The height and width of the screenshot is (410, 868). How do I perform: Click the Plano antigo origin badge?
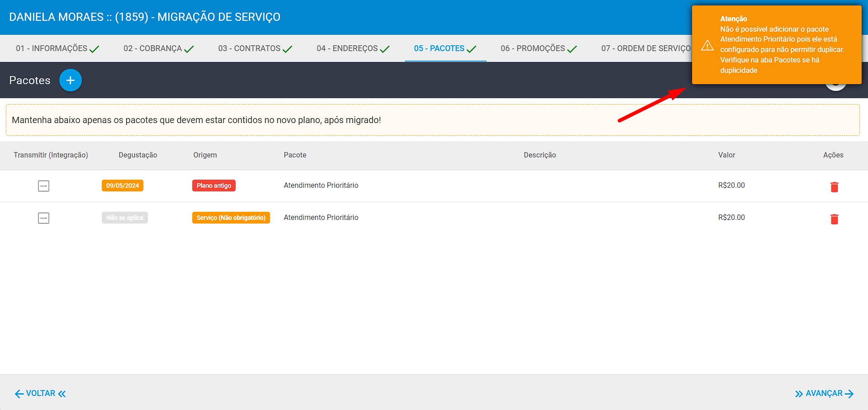pyautogui.click(x=214, y=186)
